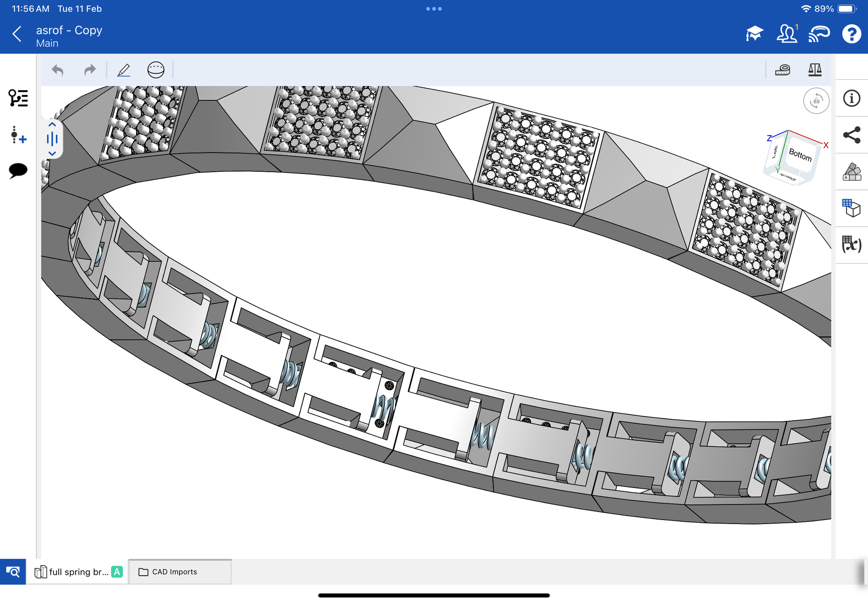The width and height of the screenshot is (868, 603).
Task: Click the Bottom face of view cube
Action: (x=800, y=155)
